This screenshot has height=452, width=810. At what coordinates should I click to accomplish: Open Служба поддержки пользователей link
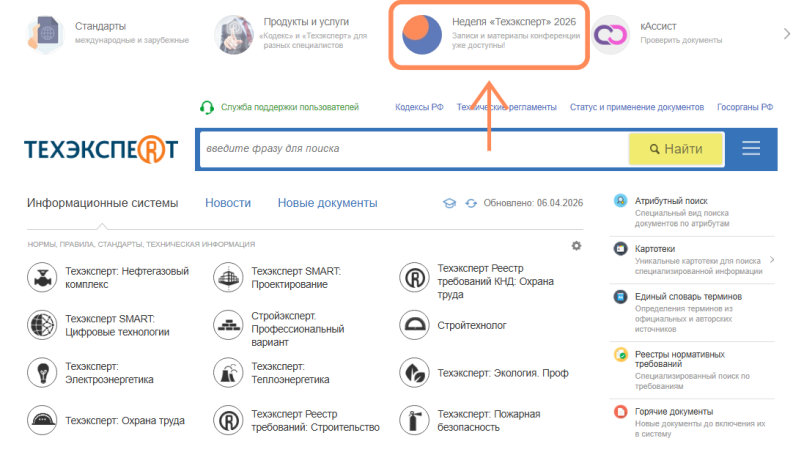pos(289,107)
